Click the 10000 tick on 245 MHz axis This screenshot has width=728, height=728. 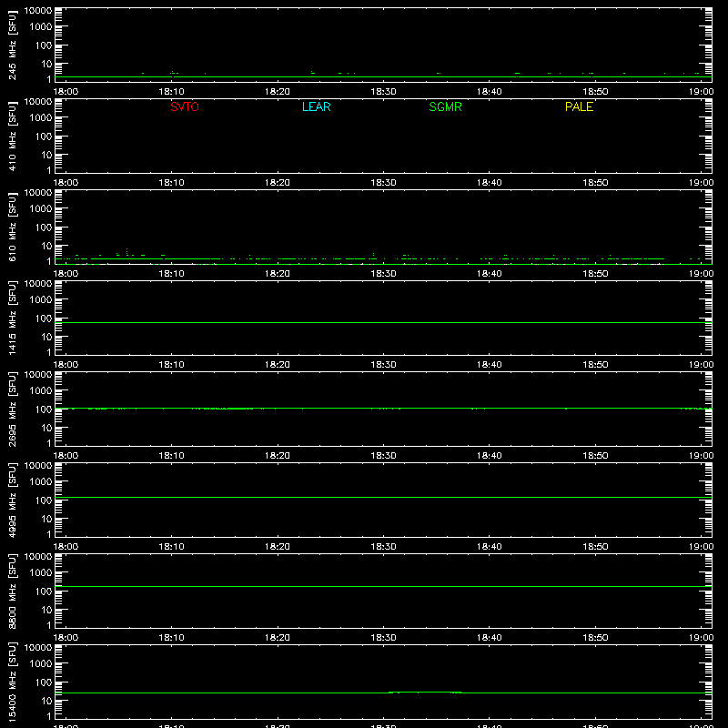click(x=38, y=11)
